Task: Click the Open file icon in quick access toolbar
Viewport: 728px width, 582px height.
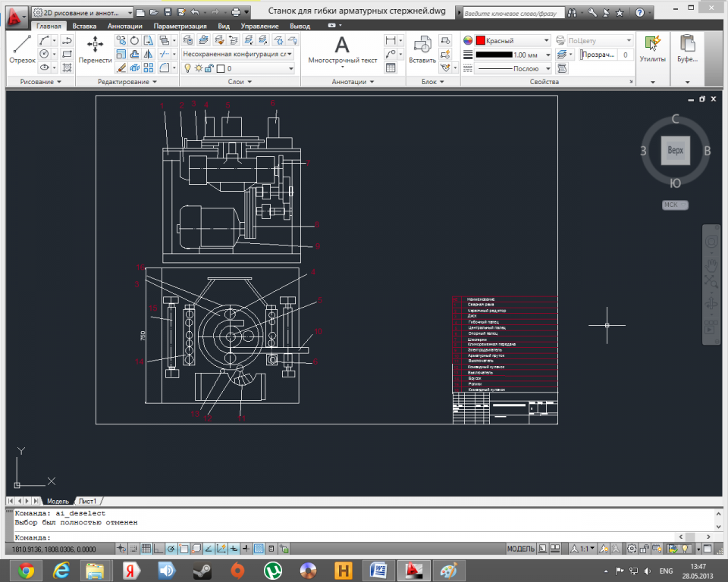Action: [154, 13]
